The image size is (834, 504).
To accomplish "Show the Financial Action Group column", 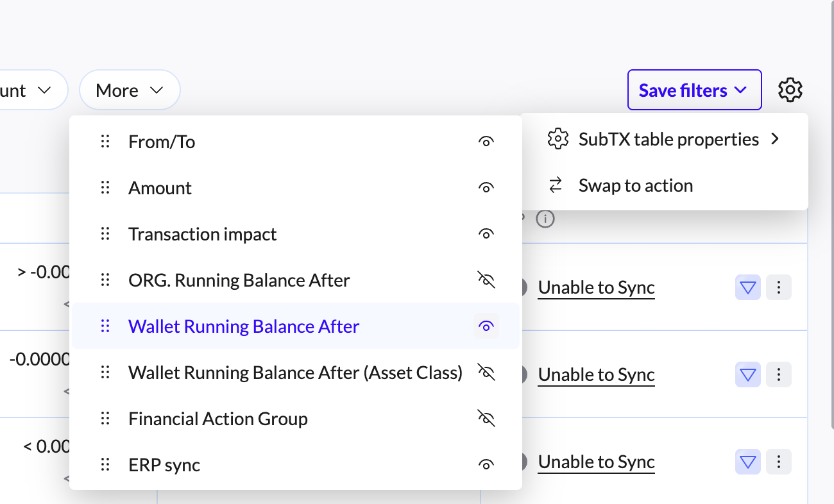I will point(486,419).
